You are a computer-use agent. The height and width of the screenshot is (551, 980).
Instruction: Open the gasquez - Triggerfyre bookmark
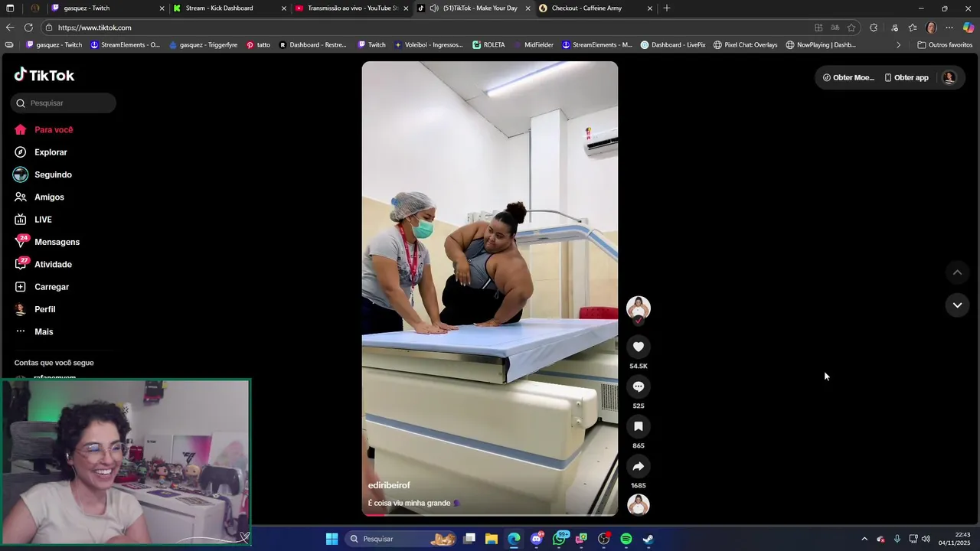point(204,45)
